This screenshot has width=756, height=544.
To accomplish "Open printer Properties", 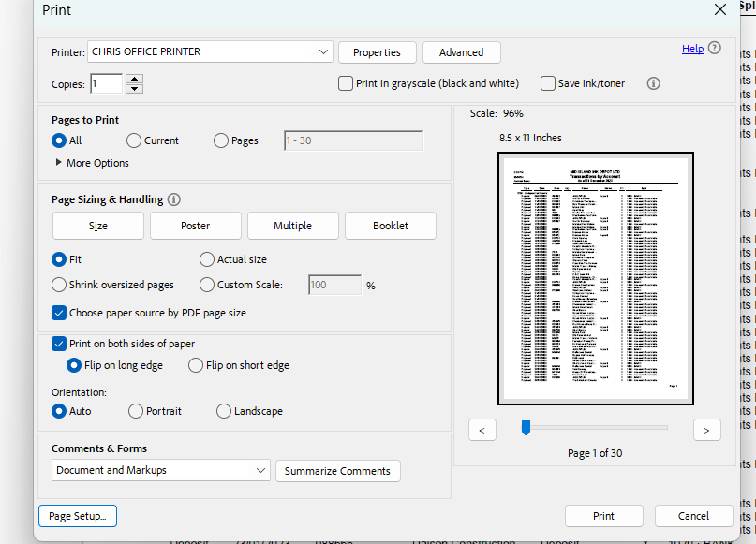I will 377,52.
